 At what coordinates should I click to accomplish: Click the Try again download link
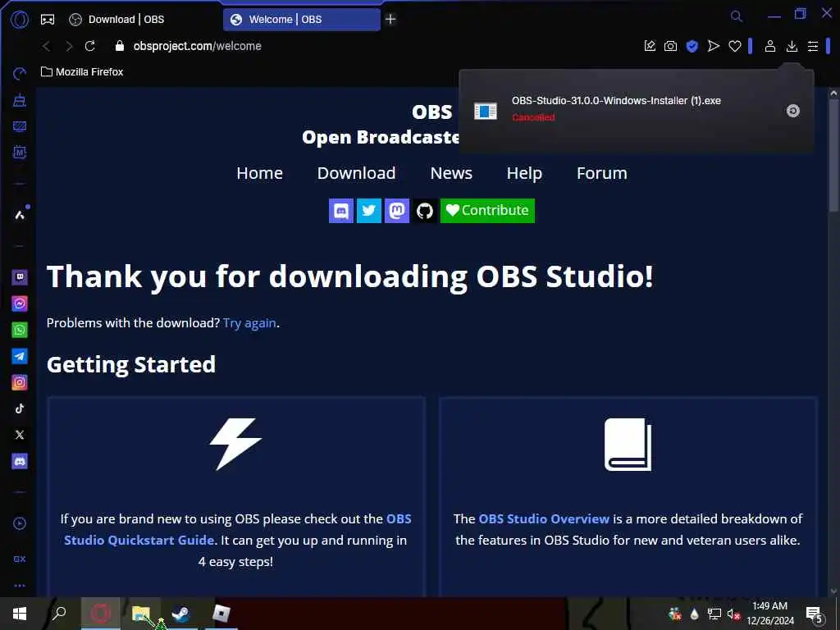click(249, 323)
